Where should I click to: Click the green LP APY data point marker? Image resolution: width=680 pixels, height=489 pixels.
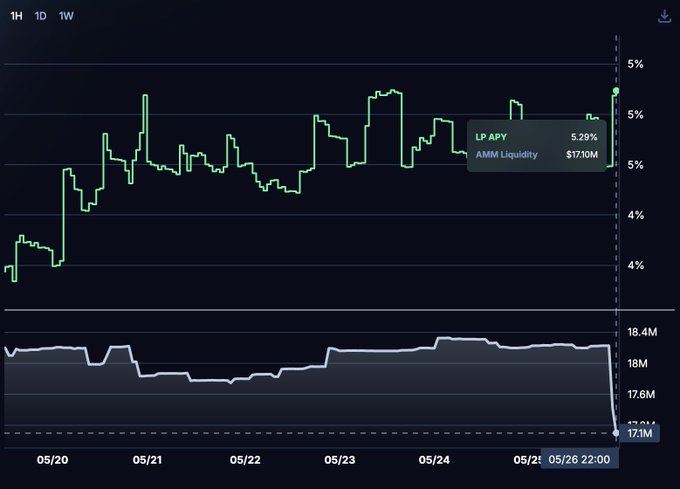tap(616, 91)
